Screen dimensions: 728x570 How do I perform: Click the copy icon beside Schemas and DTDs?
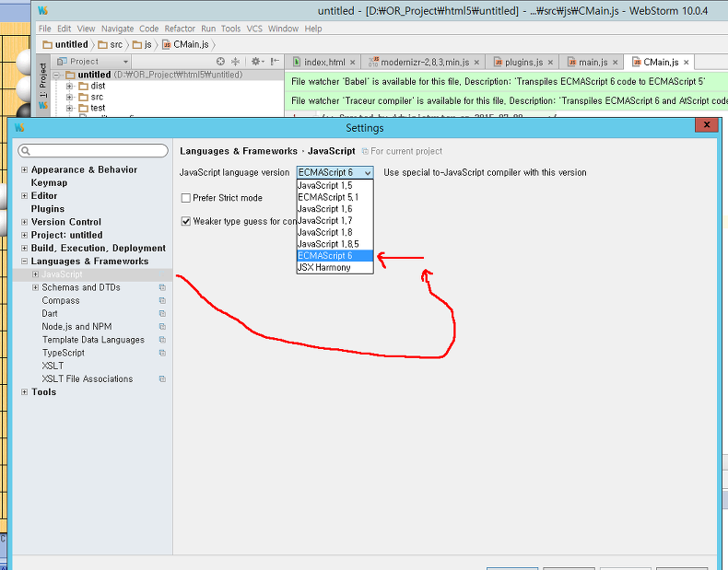162,287
